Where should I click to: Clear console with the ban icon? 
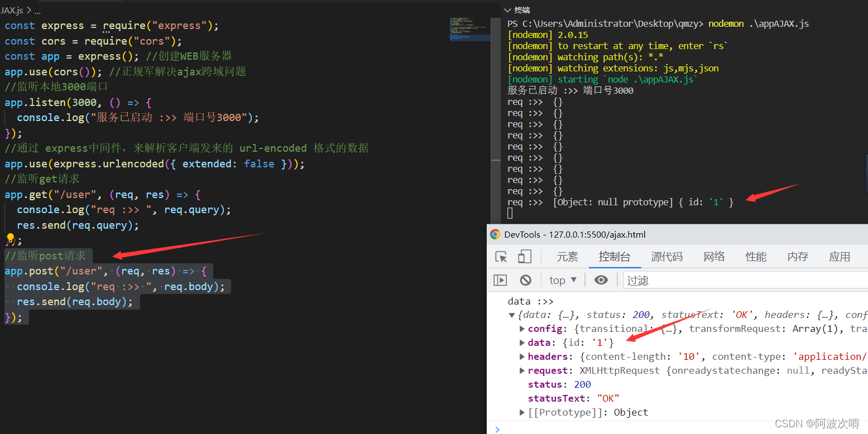point(525,280)
